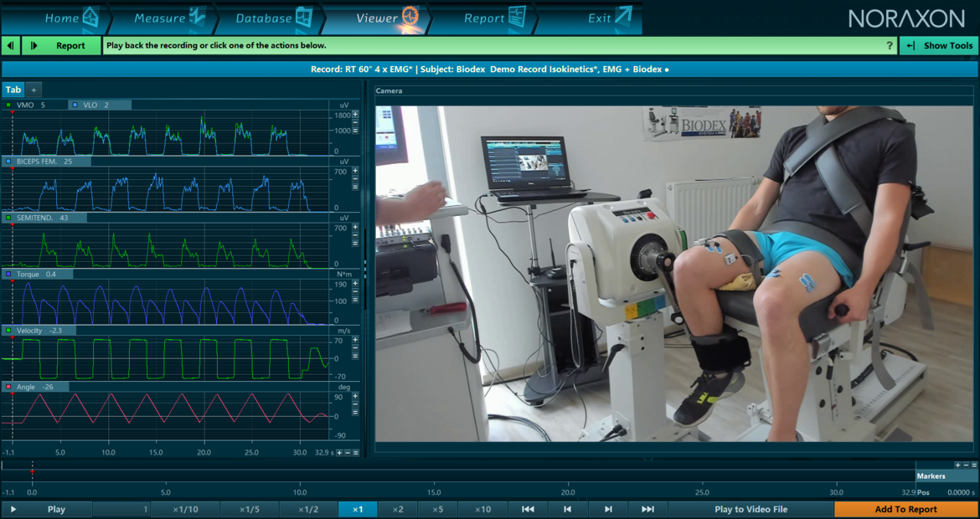This screenshot has width=980, height=519.
Task: Click the help question mark icon
Action: (890, 45)
